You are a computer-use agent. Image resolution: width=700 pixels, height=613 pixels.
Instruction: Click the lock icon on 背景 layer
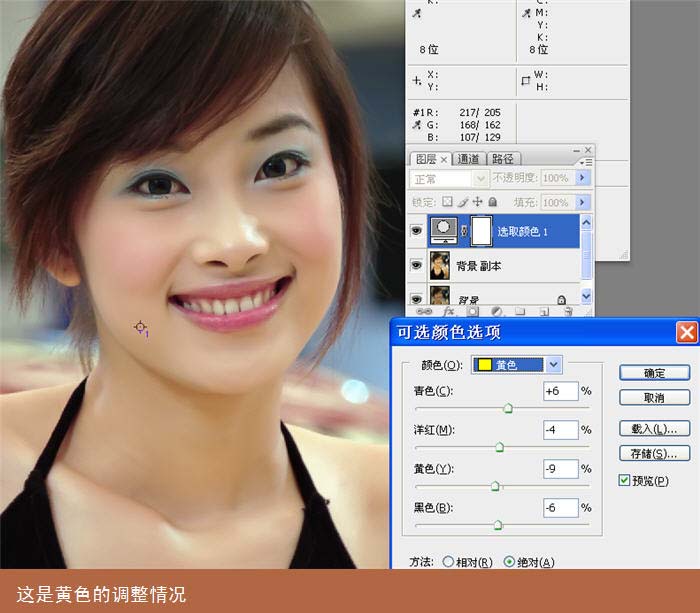[x=562, y=300]
